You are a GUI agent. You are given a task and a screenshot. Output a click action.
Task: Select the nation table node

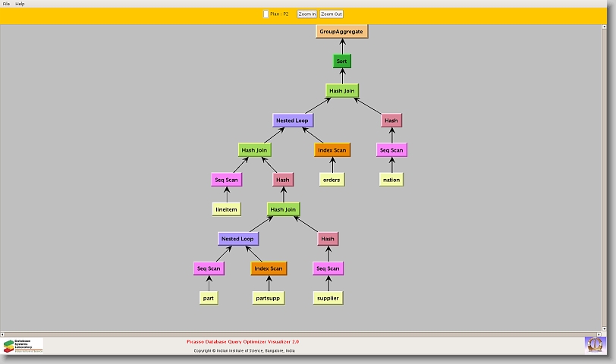point(391,180)
